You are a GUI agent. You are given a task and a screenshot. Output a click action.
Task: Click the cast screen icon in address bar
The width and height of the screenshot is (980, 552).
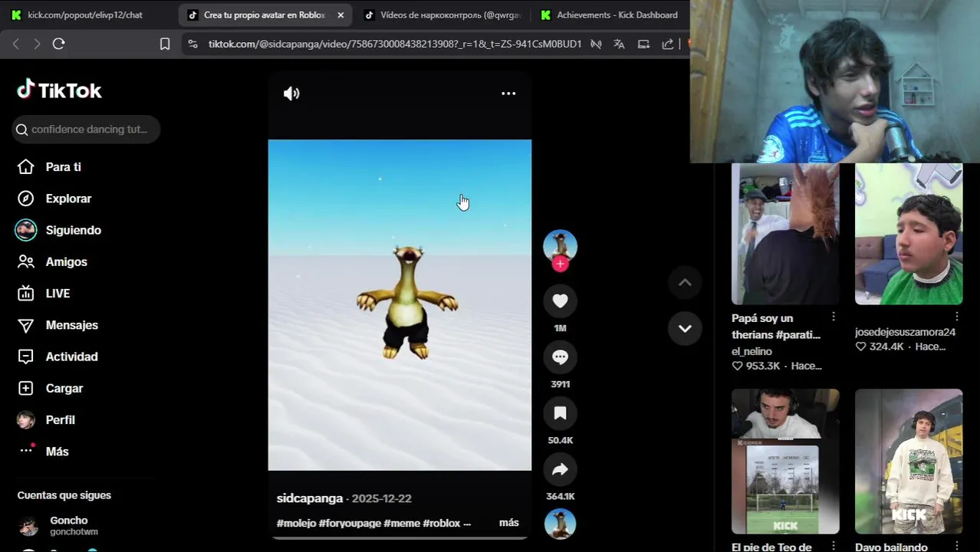[x=643, y=44]
